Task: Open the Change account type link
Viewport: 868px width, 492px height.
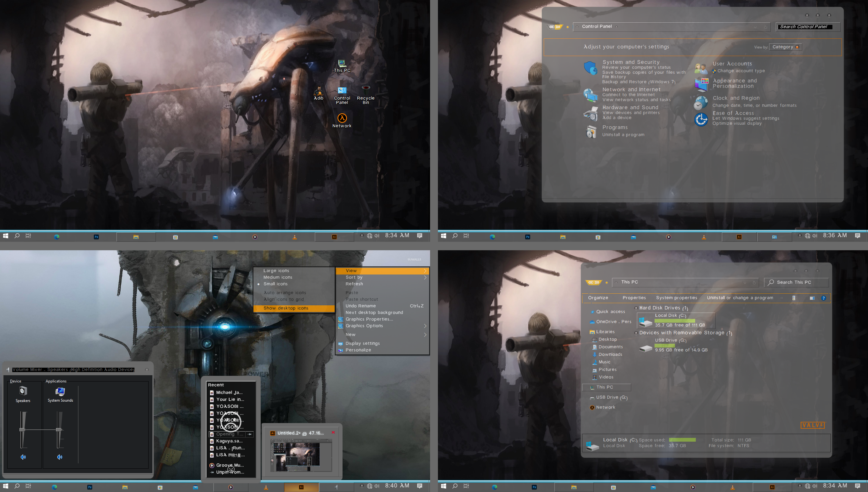Action: pos(741,71)
